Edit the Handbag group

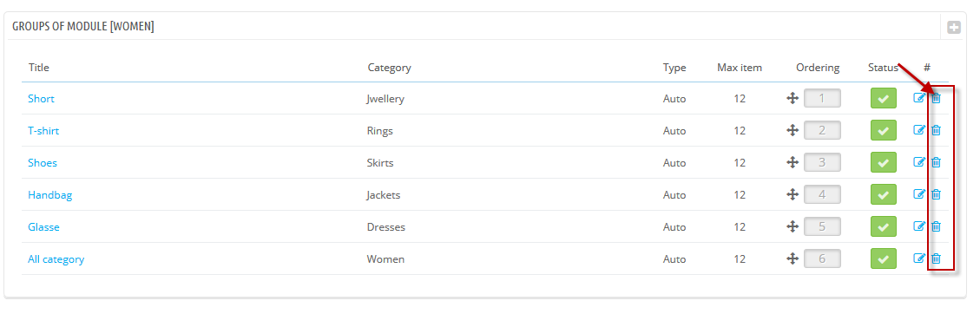[918, 194]
